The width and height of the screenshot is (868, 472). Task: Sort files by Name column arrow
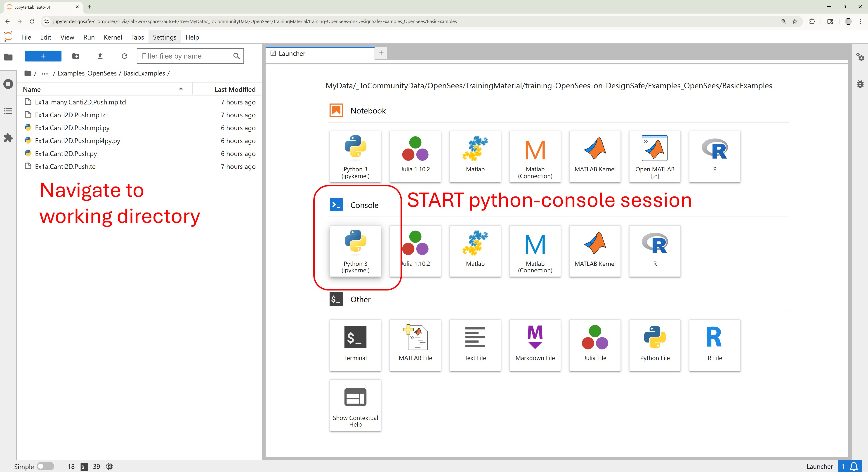click(x=181, y=89)
